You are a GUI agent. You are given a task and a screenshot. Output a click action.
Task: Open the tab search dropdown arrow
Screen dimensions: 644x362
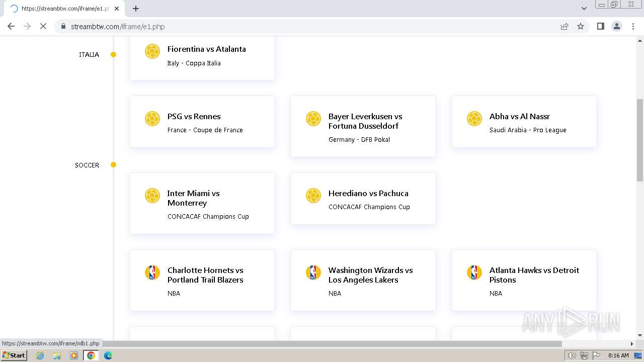pos(584,9)
